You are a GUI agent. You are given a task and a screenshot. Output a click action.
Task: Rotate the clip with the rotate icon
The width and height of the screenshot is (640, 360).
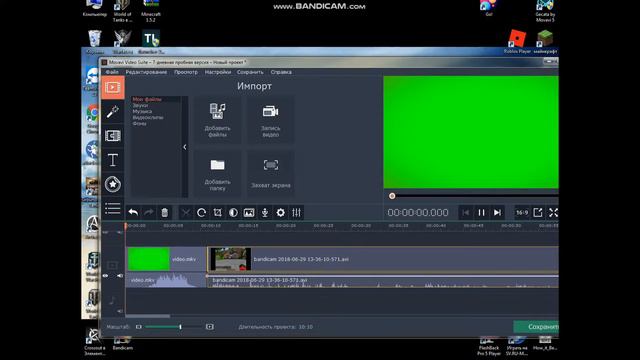tap(201, 212)
